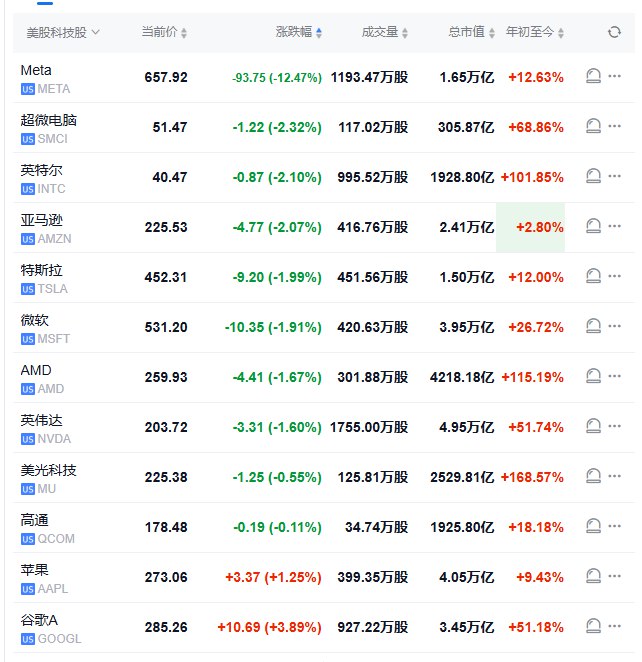Set alert bell for TSLA row
This screenshot has width=642, height=662.
click(593, 276)
